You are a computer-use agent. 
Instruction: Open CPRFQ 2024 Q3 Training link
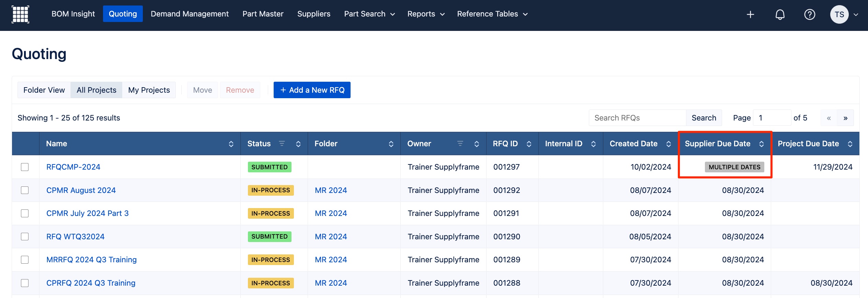point(91,283)
